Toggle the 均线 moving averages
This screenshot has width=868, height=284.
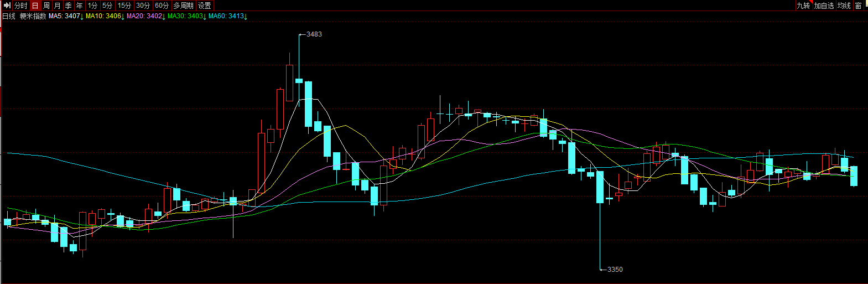[x=844, y=6]
